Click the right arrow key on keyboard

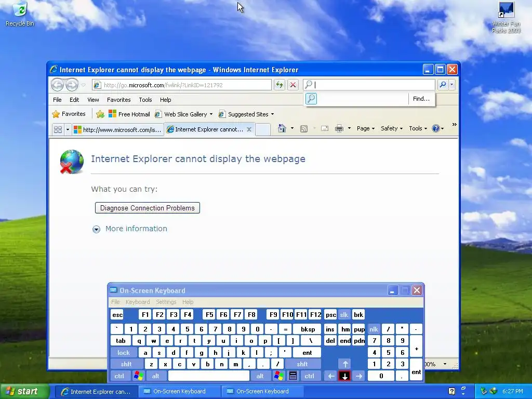point(358,376)
